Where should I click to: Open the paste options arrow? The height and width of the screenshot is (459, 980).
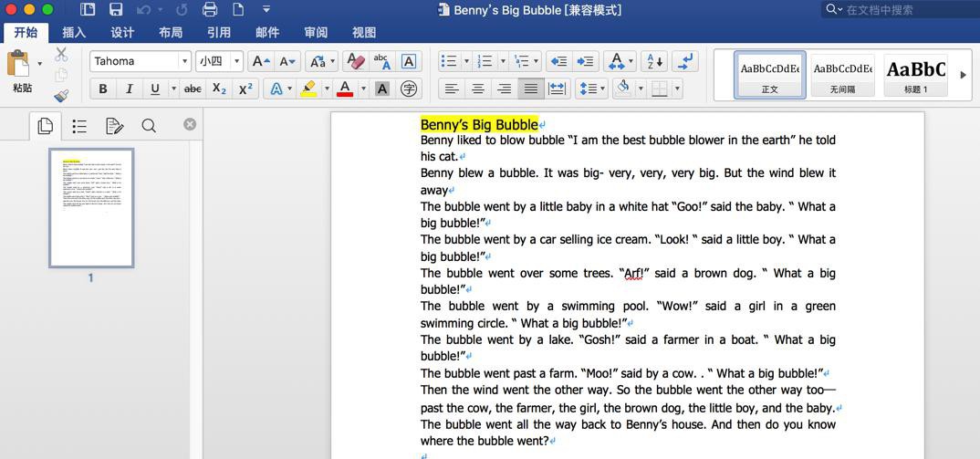tap(40, 63)
